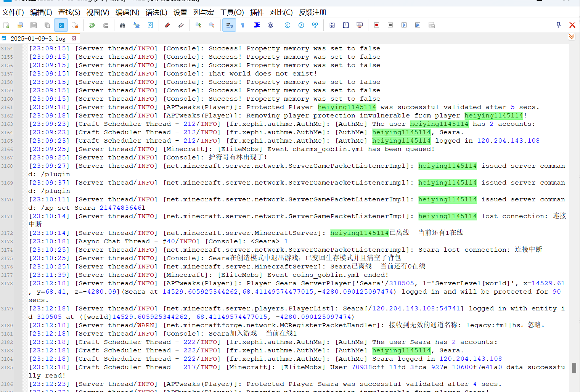Open Find using the binoculars icon
The image size is (580, 392).
pyautogui.click(x=122, y=25)
